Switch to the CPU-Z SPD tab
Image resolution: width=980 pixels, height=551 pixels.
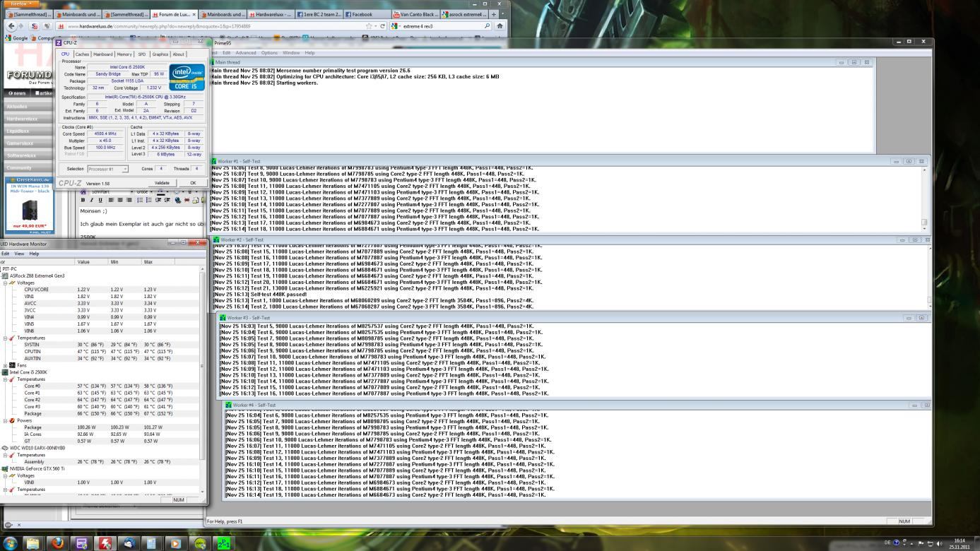(x=142, y=54)
